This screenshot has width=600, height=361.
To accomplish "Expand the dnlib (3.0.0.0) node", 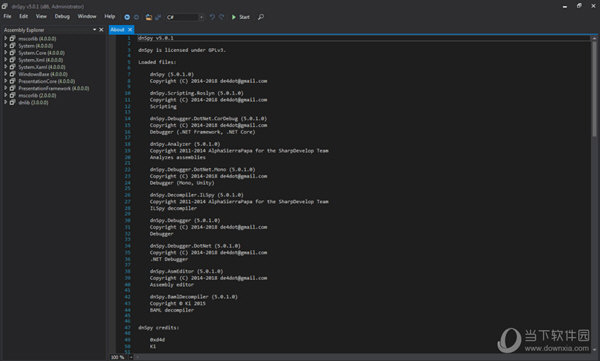I will (5, 102).
